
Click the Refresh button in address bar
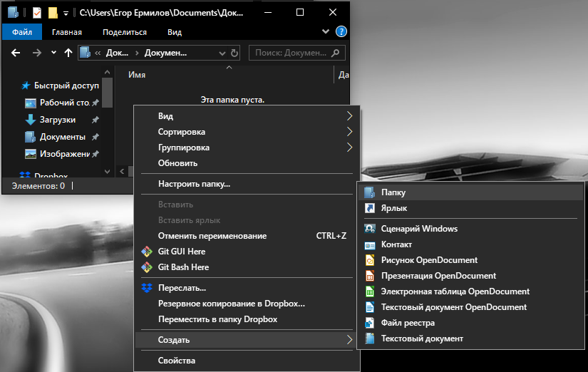click(x=235, y=53)
